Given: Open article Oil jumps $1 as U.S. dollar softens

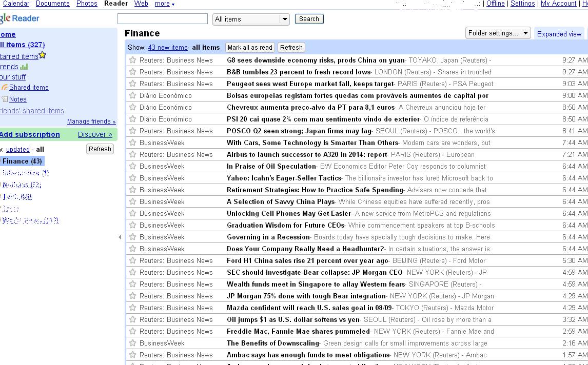Looking at the screenshot, I should click(293, 320).
